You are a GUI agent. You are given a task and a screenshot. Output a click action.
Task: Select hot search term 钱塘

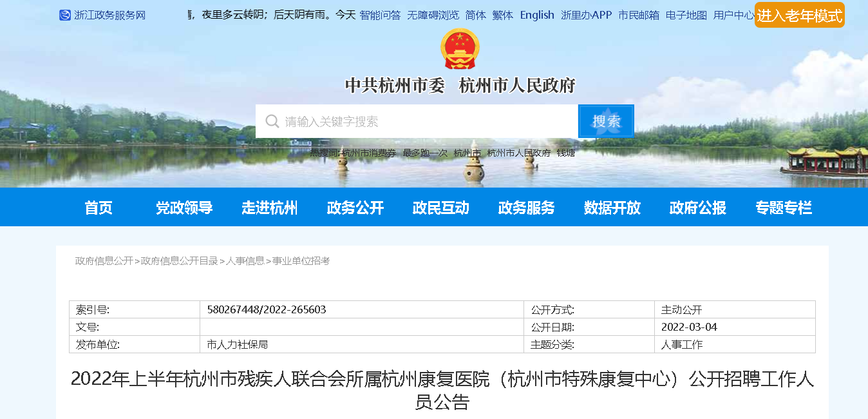pyautogui.click(x=566, y=153)
